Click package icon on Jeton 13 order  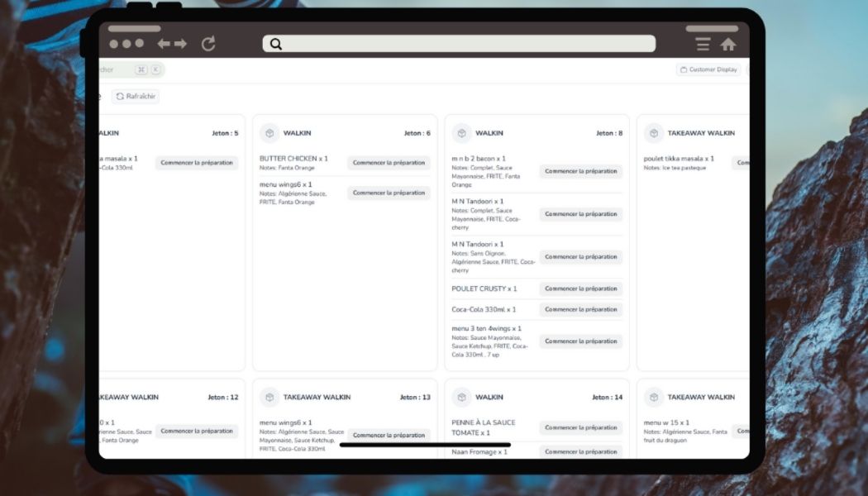[269, 398]
